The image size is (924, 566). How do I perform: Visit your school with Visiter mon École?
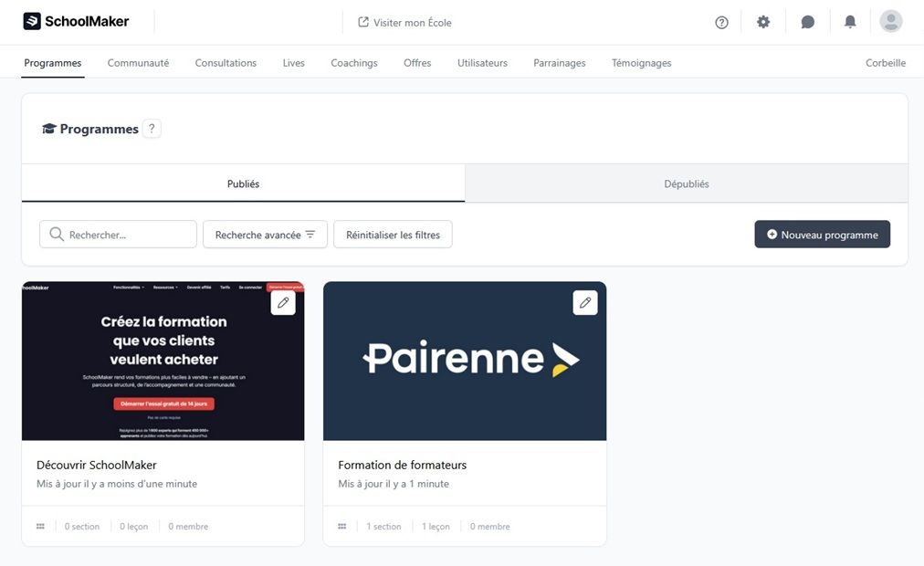(x=404, y=22)
